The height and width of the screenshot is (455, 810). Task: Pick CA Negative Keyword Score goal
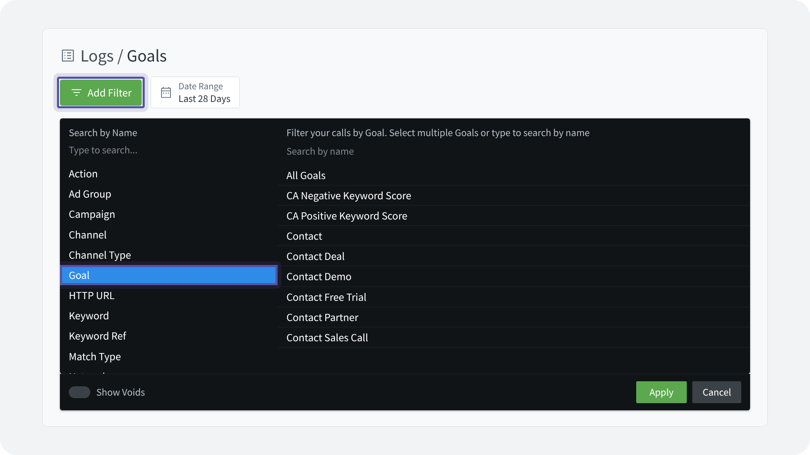pos(514,196)
